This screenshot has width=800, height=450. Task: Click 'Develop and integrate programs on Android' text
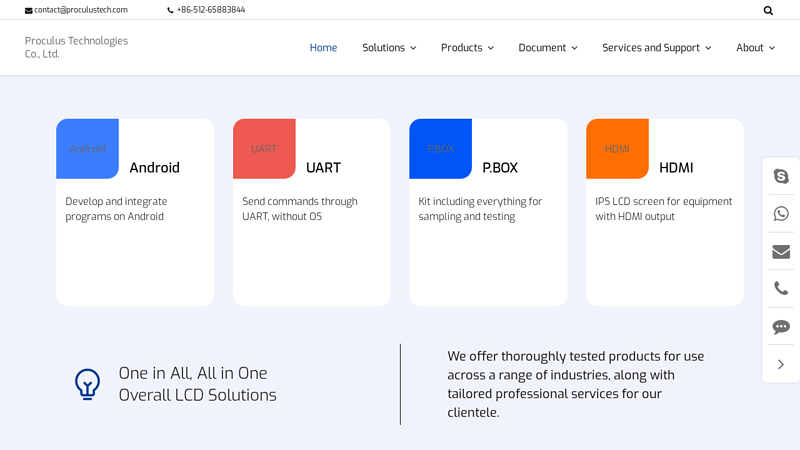tap(116, 209)
